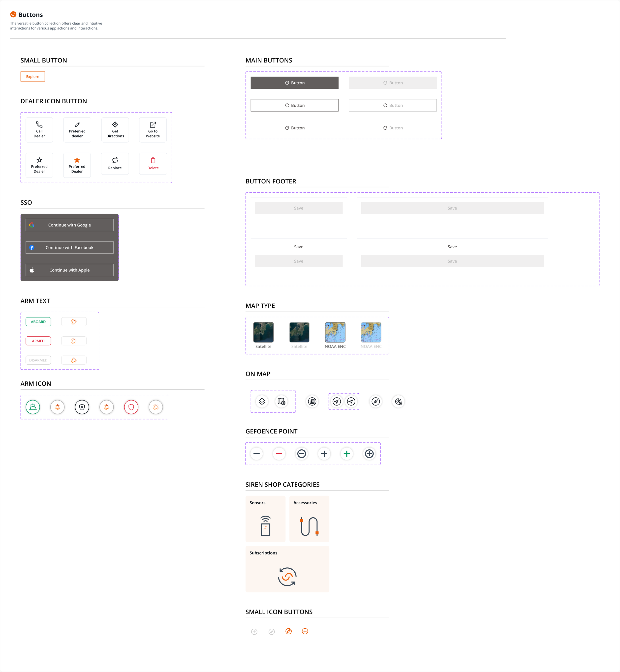
Task: Click the Explore small button
Action: coord(32,76)
